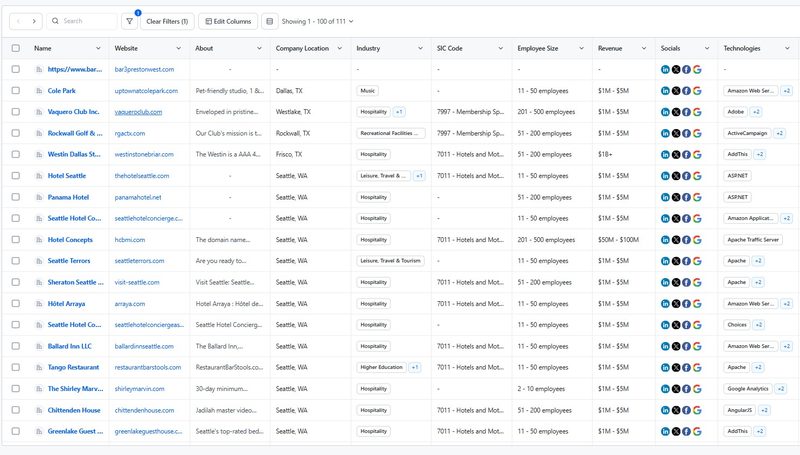
Task: Click the Apache Traffic Server technology tag
Action: coord(753,240)
